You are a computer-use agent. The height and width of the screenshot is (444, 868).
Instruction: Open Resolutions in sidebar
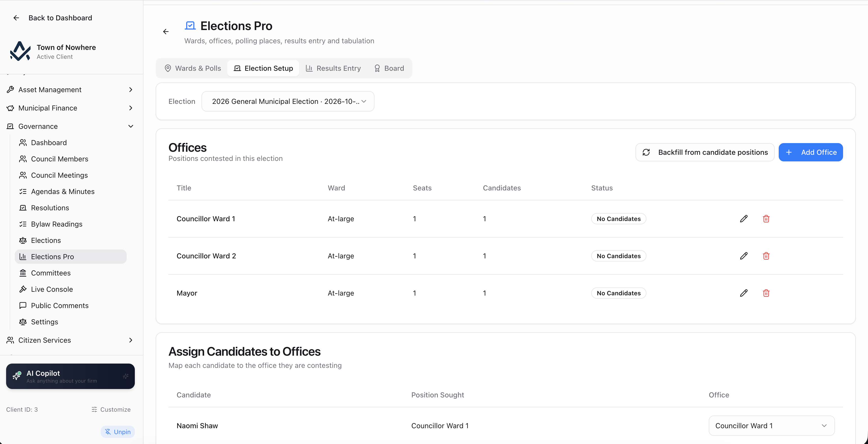tap(71, 208)
